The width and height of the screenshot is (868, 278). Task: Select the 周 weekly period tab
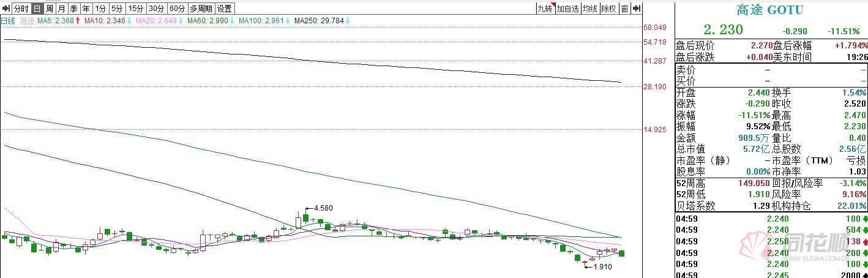(x=49, y=9)
